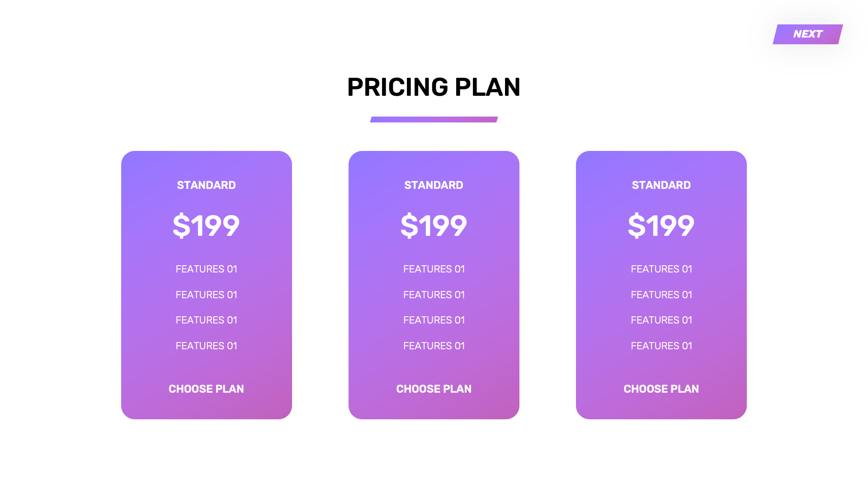The width and height of the screenshot is (868, 488).
Task: Select the second FEATURES 01 line in middle card
Action: [x=434, y=295]
